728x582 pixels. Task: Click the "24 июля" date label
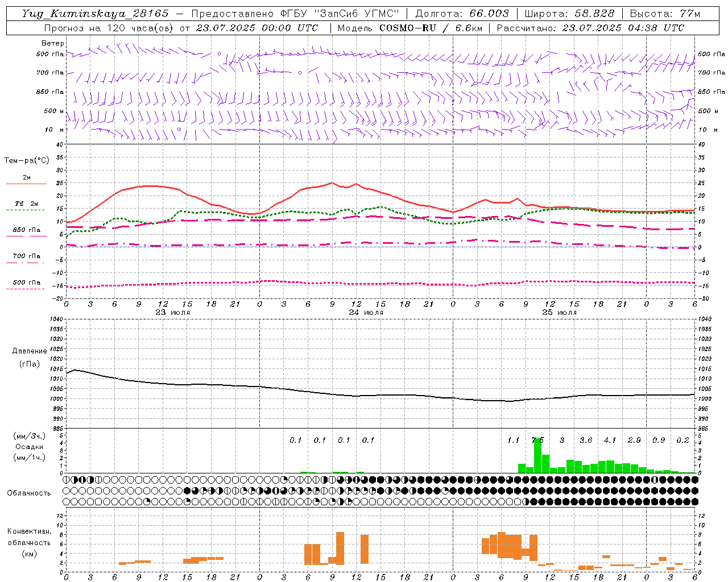click(366, 312)
